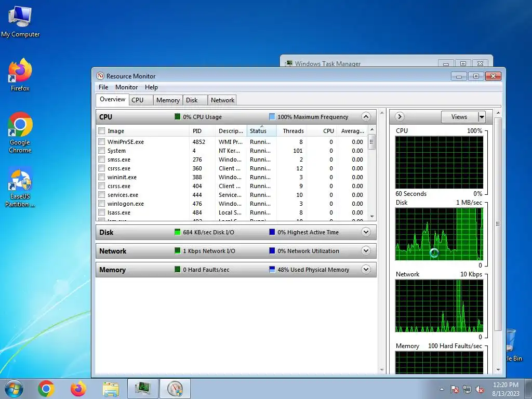The width and height of the screenshot is (532, 399).
Task: Click the Used Physical Memory blue indicator
Action: pos(272,270)
